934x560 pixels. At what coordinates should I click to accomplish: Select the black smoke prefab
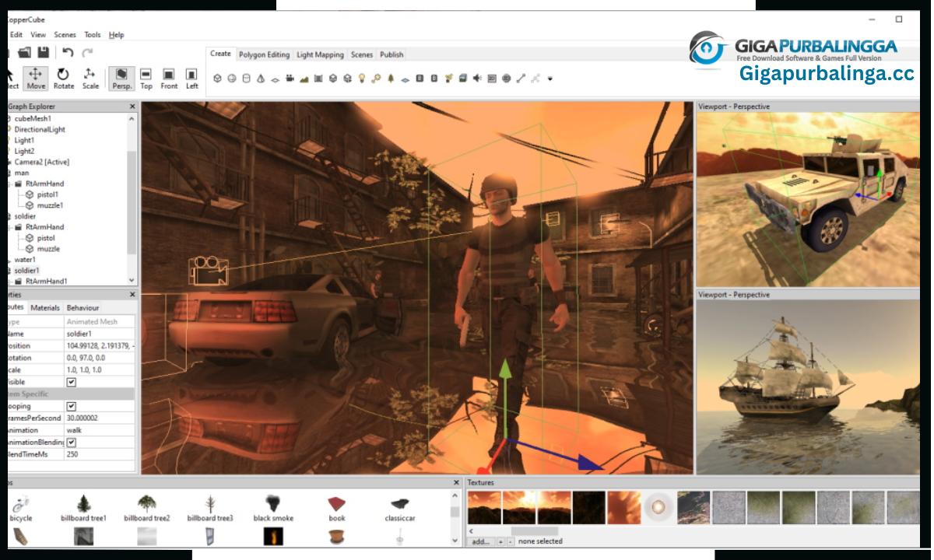[273, 508]
